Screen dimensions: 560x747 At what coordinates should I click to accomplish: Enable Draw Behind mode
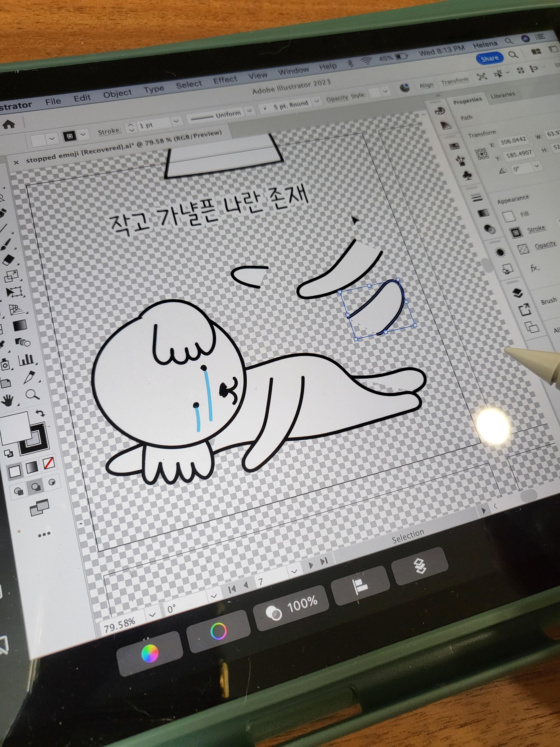pos(35,487)
